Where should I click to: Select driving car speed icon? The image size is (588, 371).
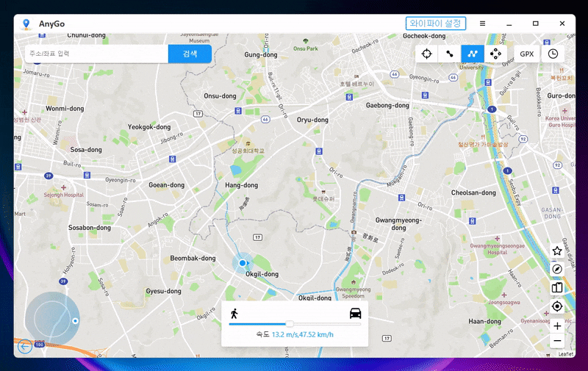pos(355,313)
